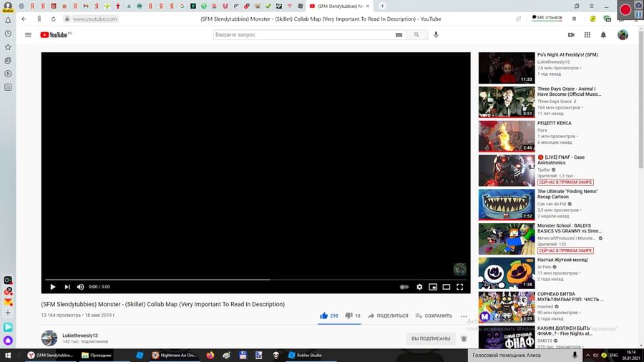This screenshot has height=362, width=644.
Task: Click СОХРАНИТЬ save button
Action: [x=434, y=315]
